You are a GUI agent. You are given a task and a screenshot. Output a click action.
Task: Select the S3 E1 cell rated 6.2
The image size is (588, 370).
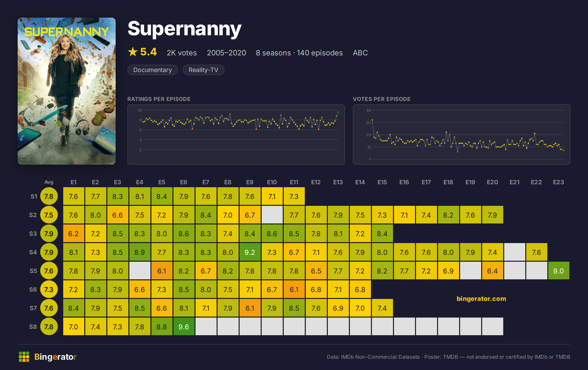[73, 234]
